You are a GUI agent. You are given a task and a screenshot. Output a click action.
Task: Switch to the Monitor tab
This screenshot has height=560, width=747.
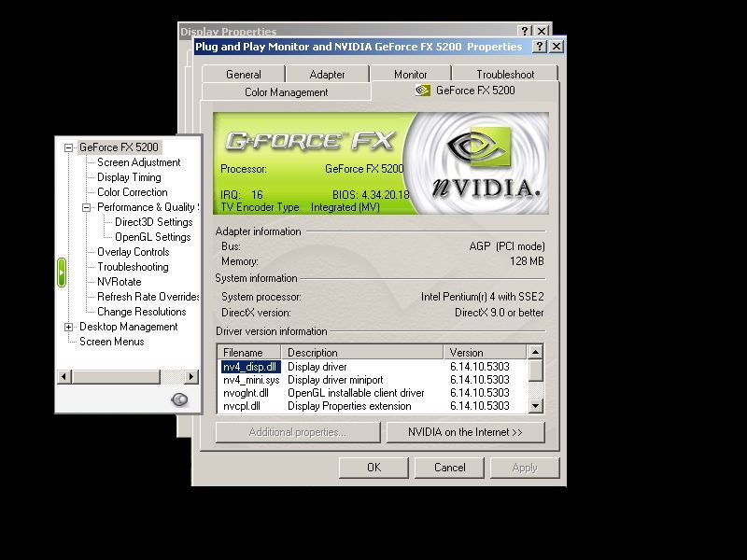pos(410,75)
